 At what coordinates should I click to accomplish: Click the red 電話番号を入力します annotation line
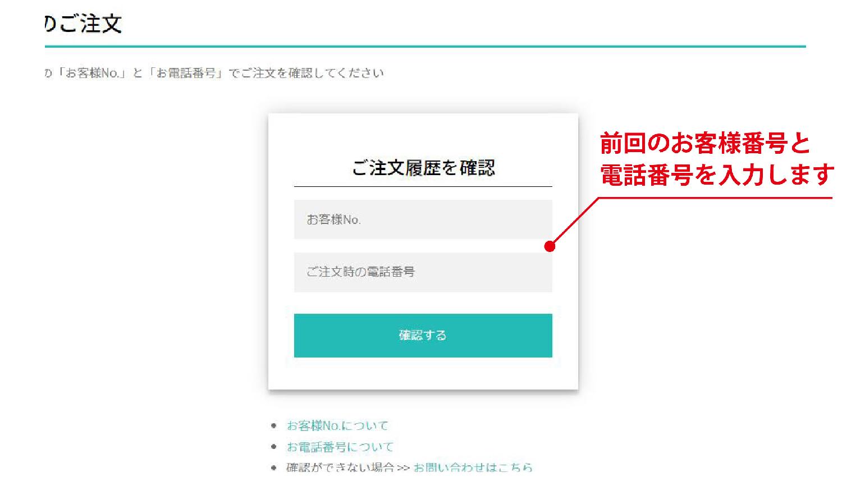click(717, 175)
